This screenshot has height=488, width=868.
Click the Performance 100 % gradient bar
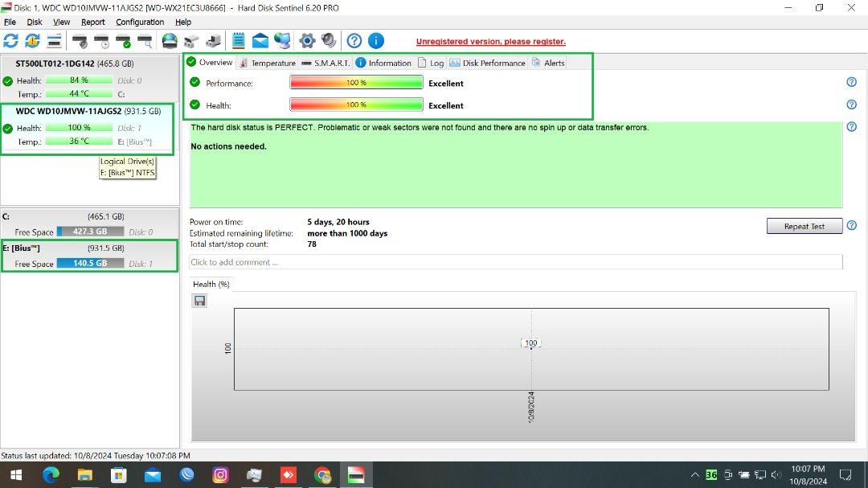357,83
